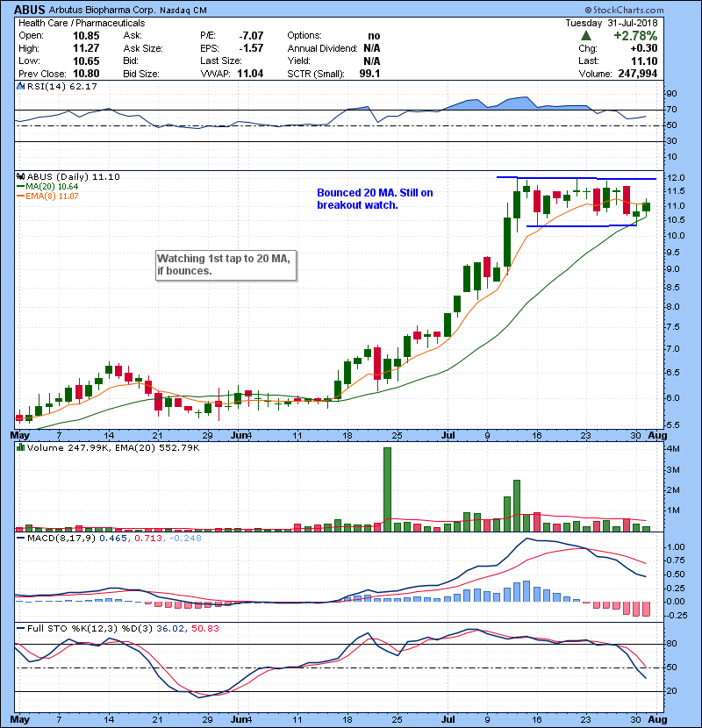Click the Options value no
This screenshot has height=728, width=702.
374,36
